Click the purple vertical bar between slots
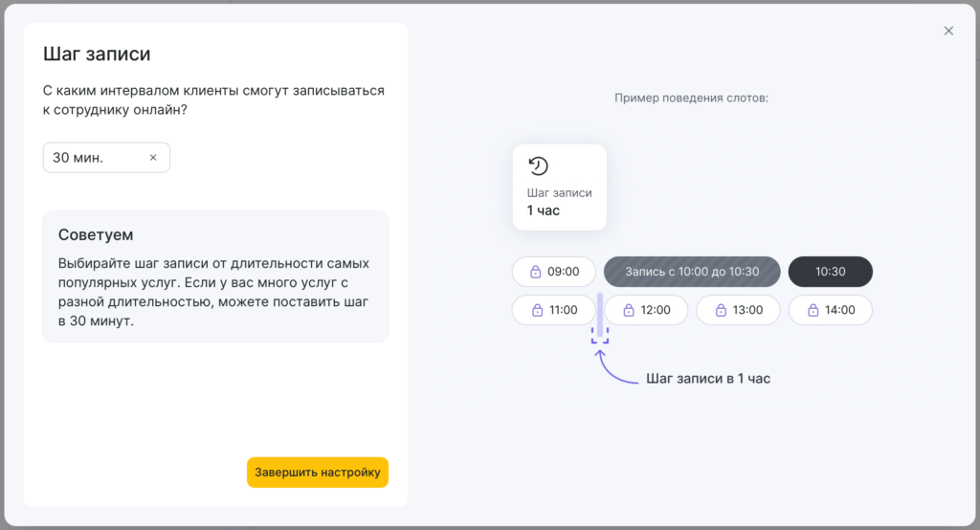Screen dimensions: 980x530 pos(600,308)
